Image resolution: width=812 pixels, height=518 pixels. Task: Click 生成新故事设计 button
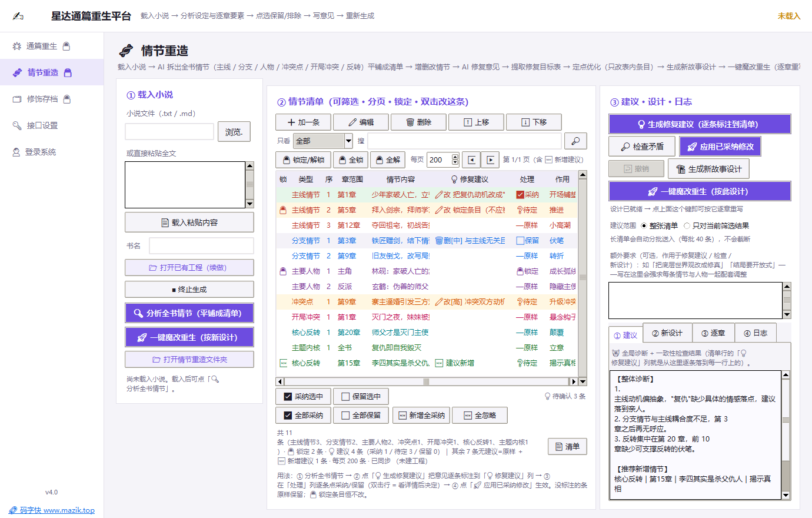pyautogui.click(x=708, y=169)
